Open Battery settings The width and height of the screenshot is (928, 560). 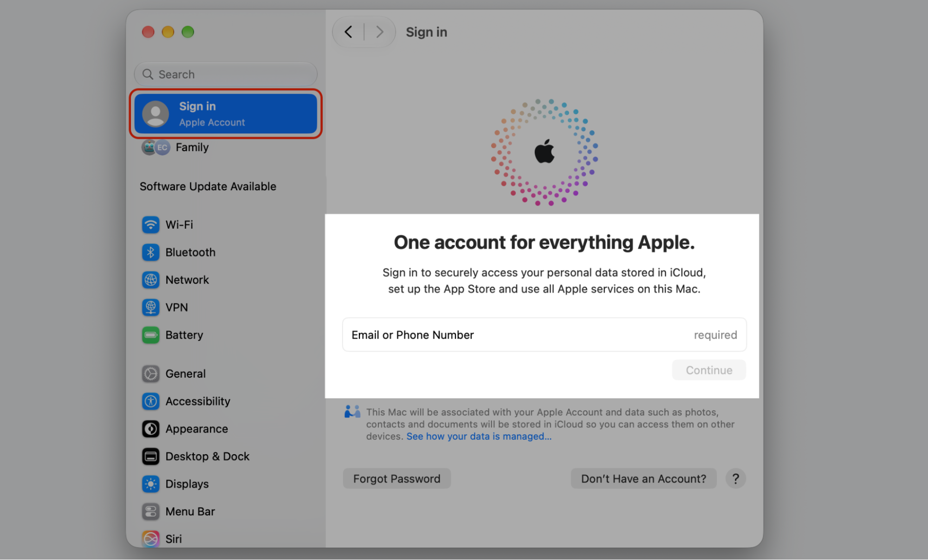(226, 335)
